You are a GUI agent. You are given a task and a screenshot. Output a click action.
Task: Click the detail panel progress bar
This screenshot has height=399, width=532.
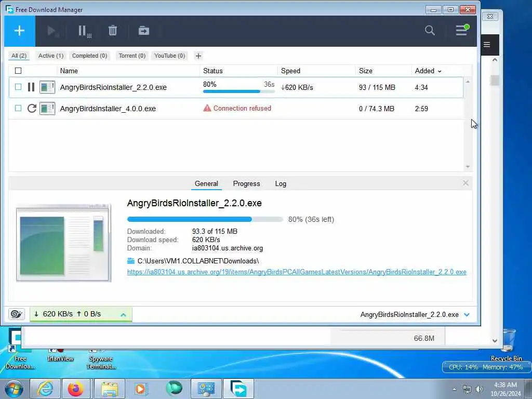click(205, 219)
